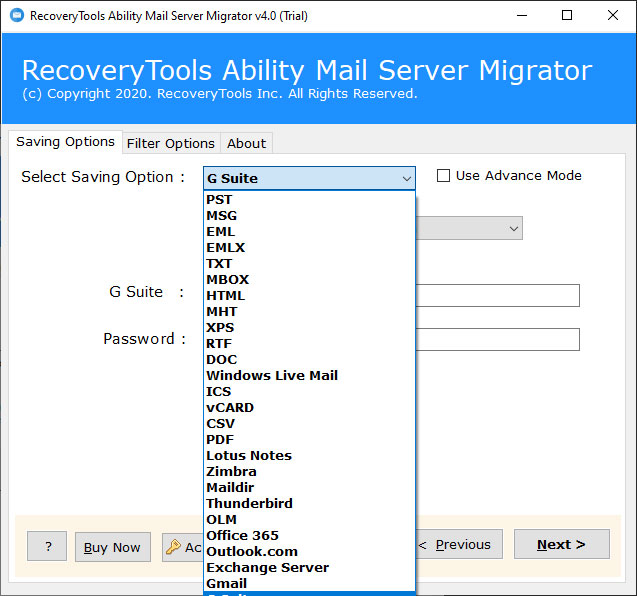Click the Buy Now button
The height and width of the screenshot is (596, 637).
[x=113, y=547]
